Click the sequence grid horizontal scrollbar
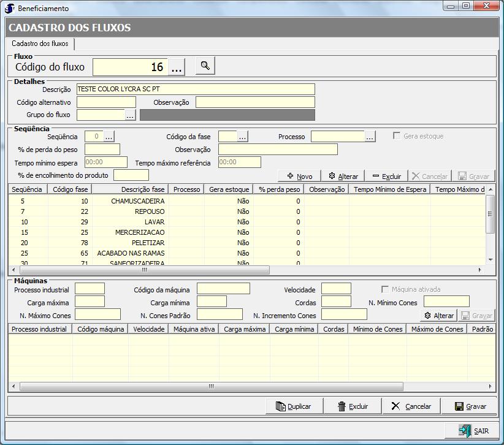This screenshot has width=504, height=445. tap(145, 270)
